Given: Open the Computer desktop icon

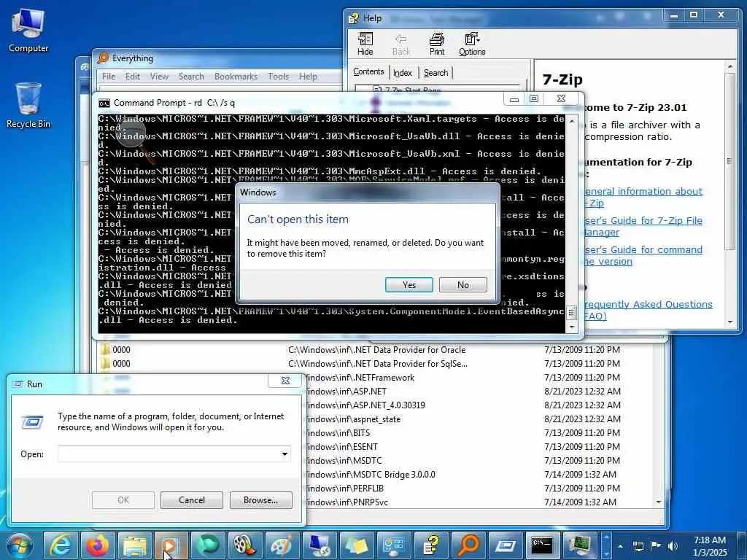Looking at the screenshot, I should pos(28,31).
